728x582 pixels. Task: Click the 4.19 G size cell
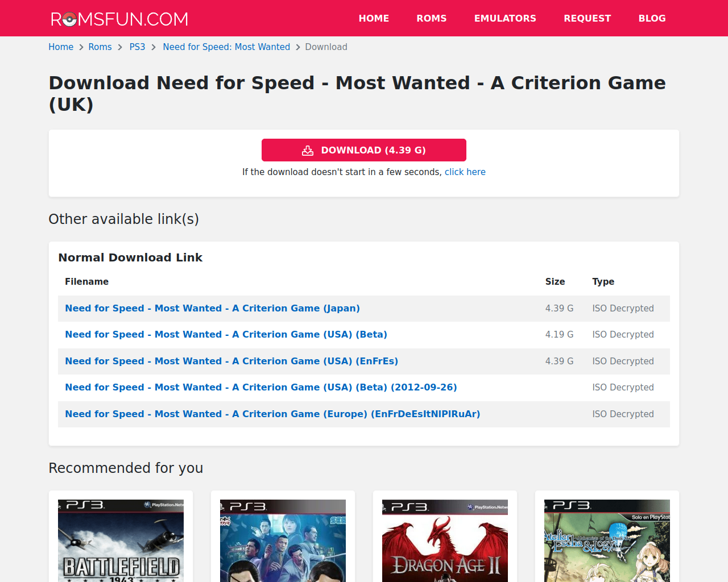[560, 335]
